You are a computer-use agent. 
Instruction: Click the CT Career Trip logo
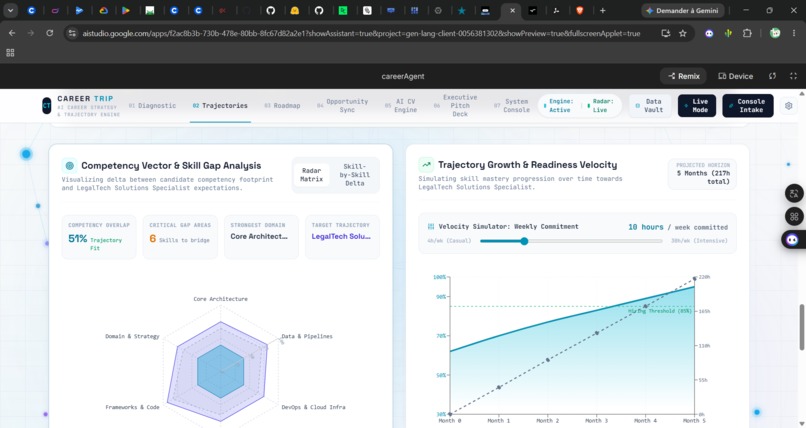(x=47, y=105)
